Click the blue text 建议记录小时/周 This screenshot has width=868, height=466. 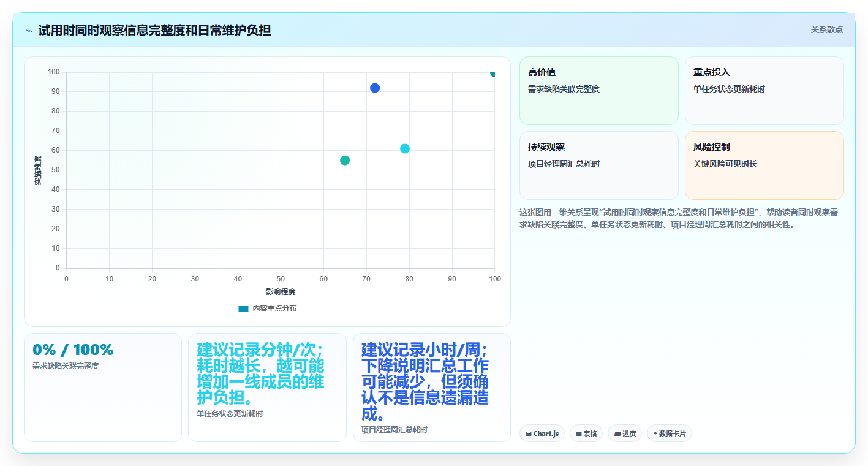421,350
